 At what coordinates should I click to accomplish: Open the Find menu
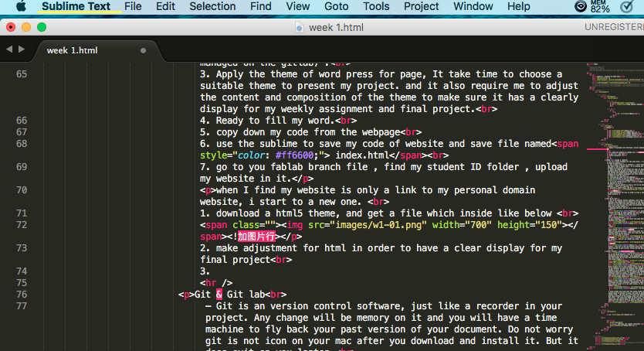(261, 7)
